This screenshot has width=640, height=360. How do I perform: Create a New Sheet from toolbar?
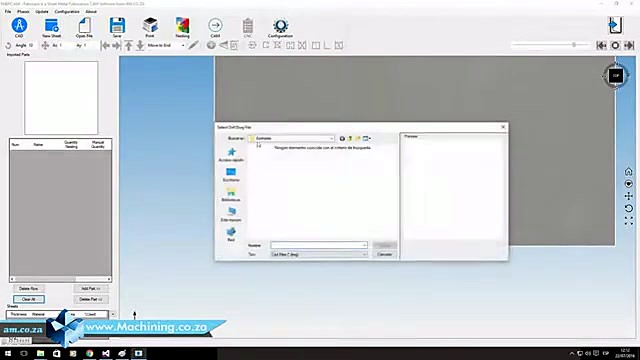(51, 26)
